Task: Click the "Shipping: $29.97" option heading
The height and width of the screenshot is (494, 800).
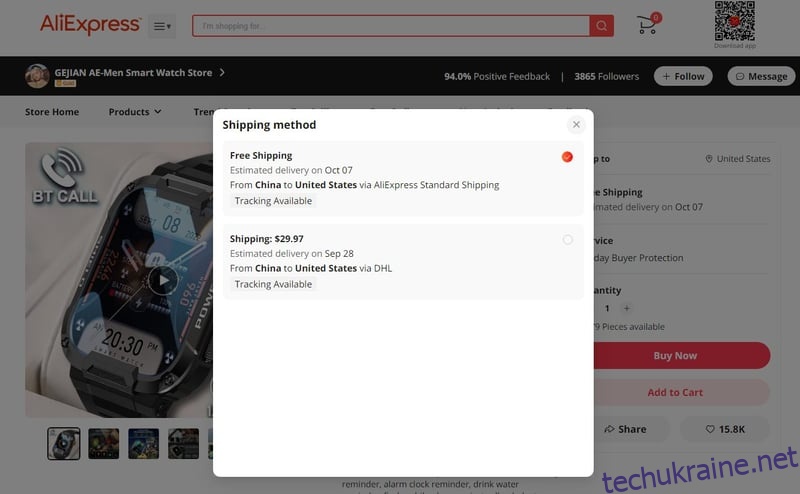Action: pos(266,238)
